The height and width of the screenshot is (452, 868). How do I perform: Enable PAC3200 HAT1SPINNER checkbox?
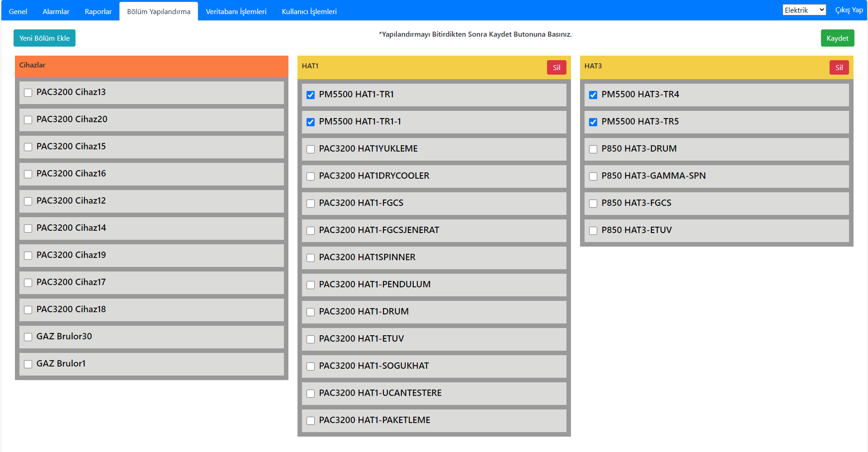[x=311, y=258]
